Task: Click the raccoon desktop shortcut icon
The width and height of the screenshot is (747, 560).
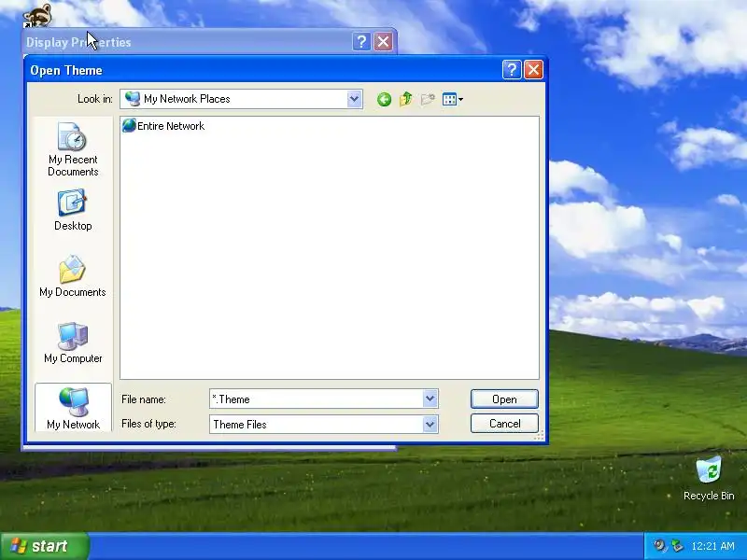Action: coord(37,15)
